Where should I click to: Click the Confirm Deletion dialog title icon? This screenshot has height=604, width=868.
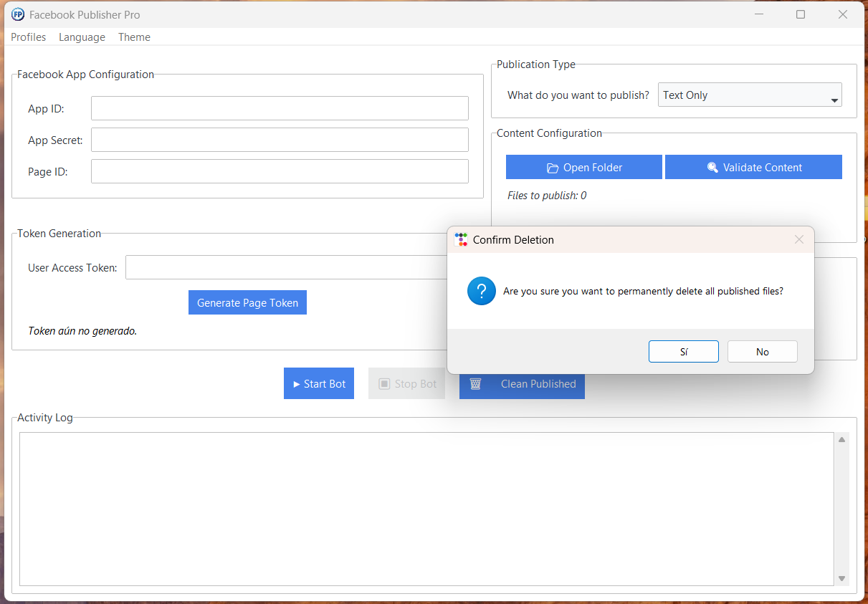[x=461, y=239]
